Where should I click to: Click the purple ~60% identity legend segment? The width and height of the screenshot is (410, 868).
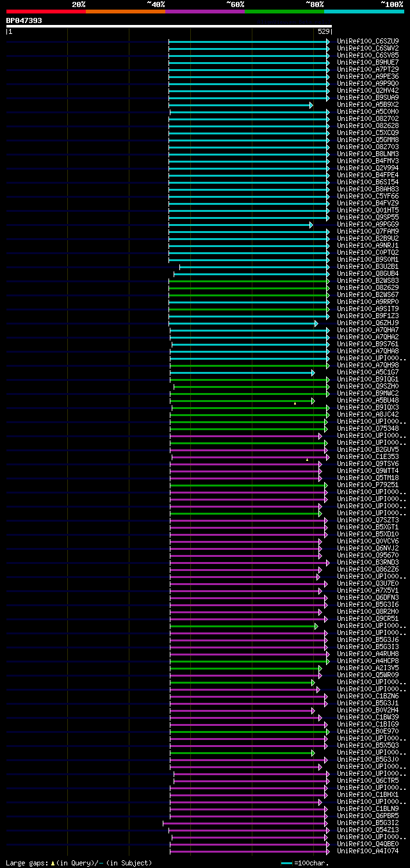point(205,12)
